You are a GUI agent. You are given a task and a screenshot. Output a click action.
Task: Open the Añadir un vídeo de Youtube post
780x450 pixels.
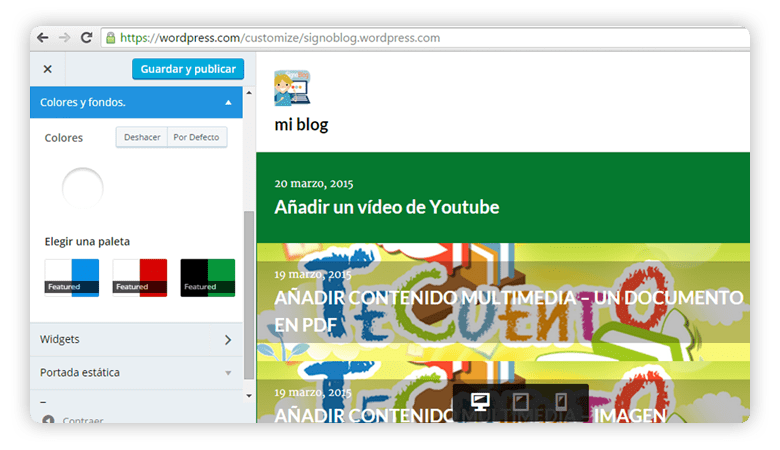[387, 207]
